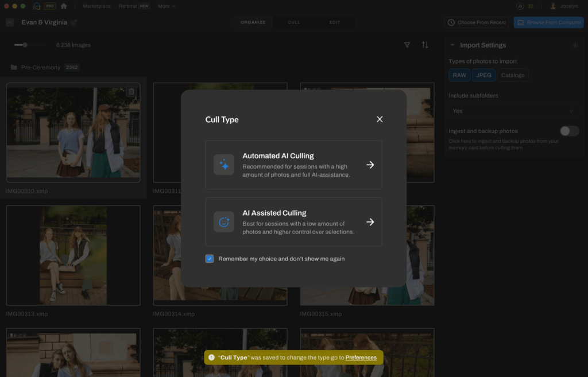Viewport: 588px width, 377px height.
Task: Open the Marketplace menu item
Action: pos(96,6)
